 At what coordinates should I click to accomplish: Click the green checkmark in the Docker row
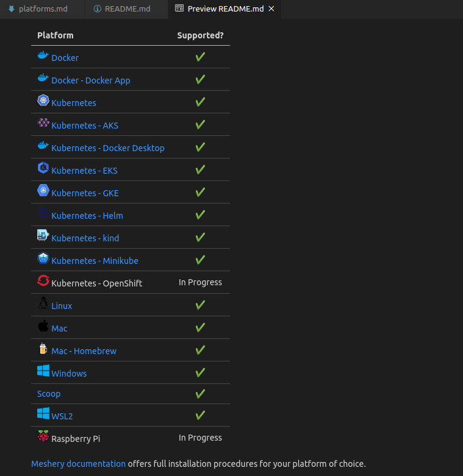pyautogui.click(x=200, y=57)
